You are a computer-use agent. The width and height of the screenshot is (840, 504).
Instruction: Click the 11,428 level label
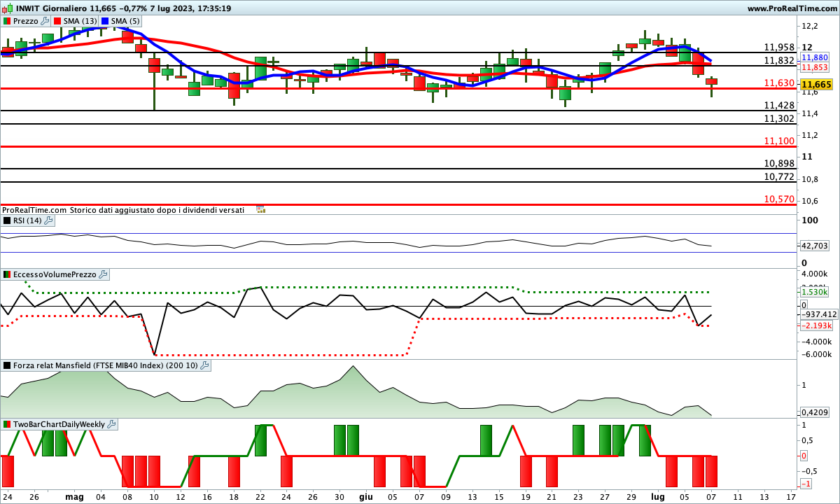pyautogui.click(x=779, y=105)
